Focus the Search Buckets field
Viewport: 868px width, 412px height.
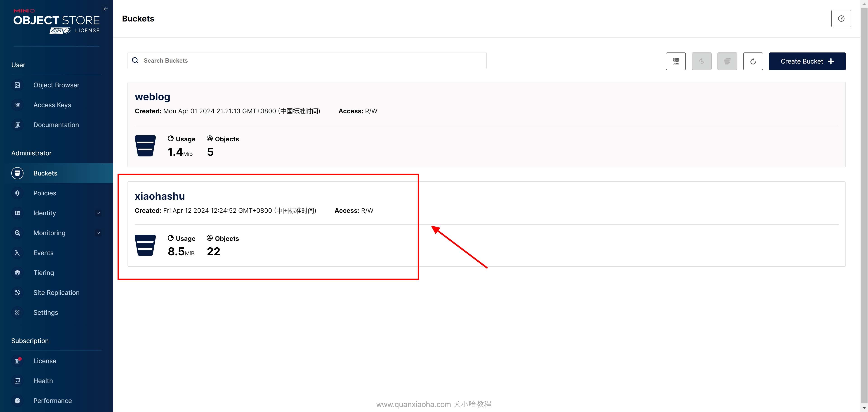307,61
